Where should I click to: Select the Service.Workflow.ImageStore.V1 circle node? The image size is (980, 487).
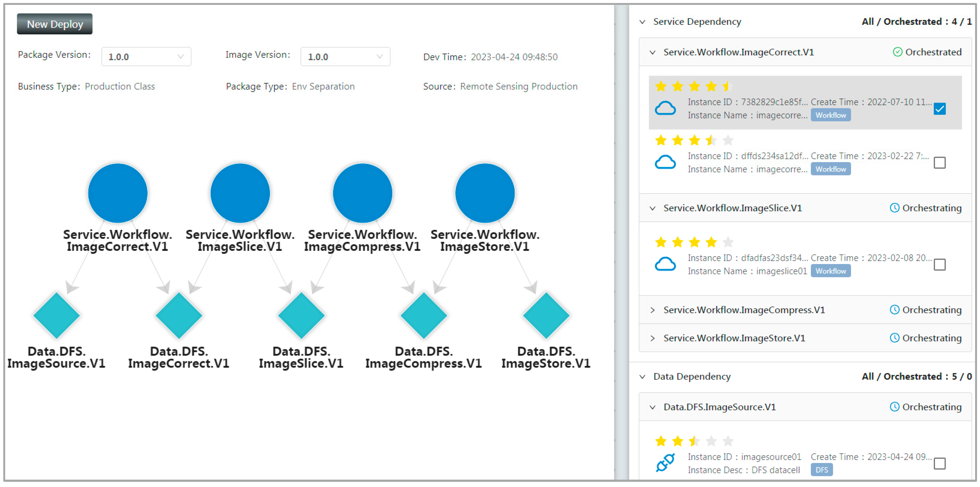click(485, 193)
